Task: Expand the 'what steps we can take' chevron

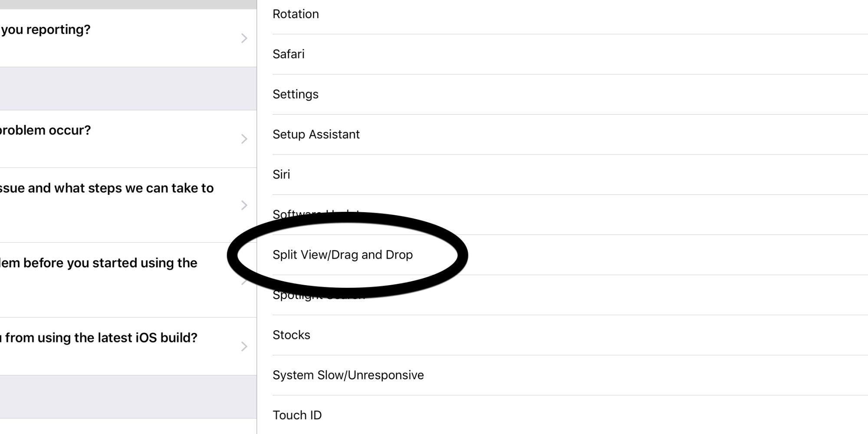Action: (244, 205)
